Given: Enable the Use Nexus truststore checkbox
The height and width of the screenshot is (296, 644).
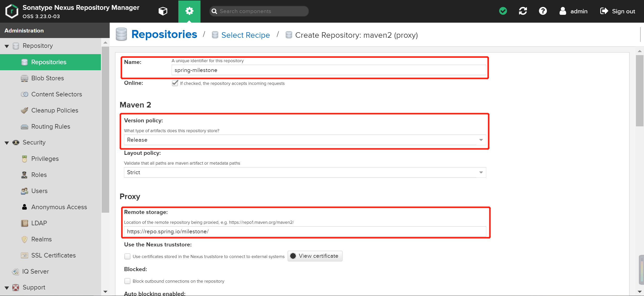Looking at the screenshot, I should pos(128,256).
